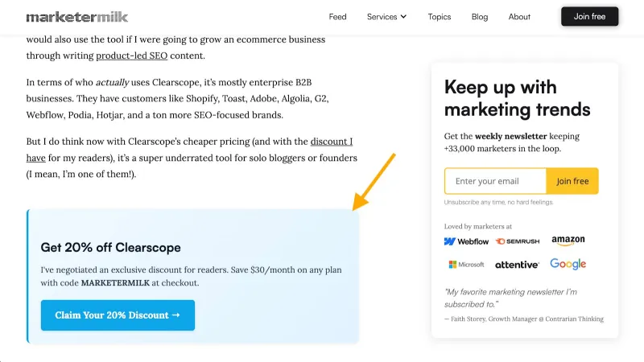The image size is (644, 362).
Task: Claim Your 20% Discount button
Action: 118,315
